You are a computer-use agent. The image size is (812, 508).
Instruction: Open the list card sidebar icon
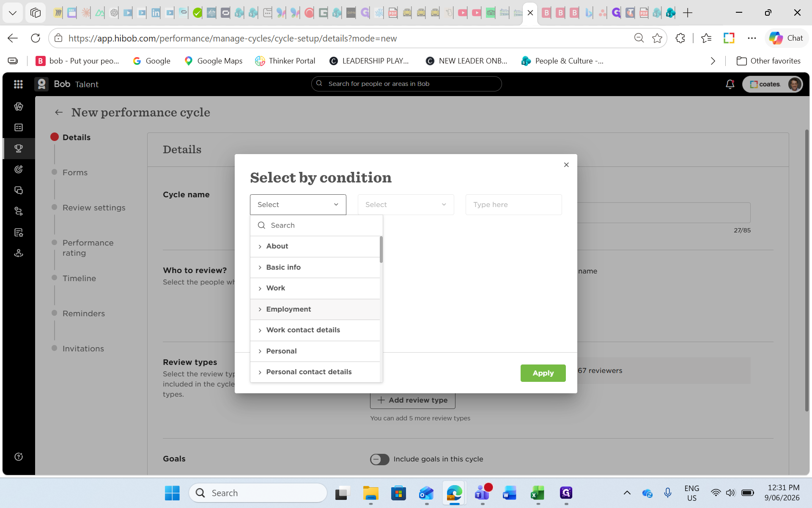[19, 127]
